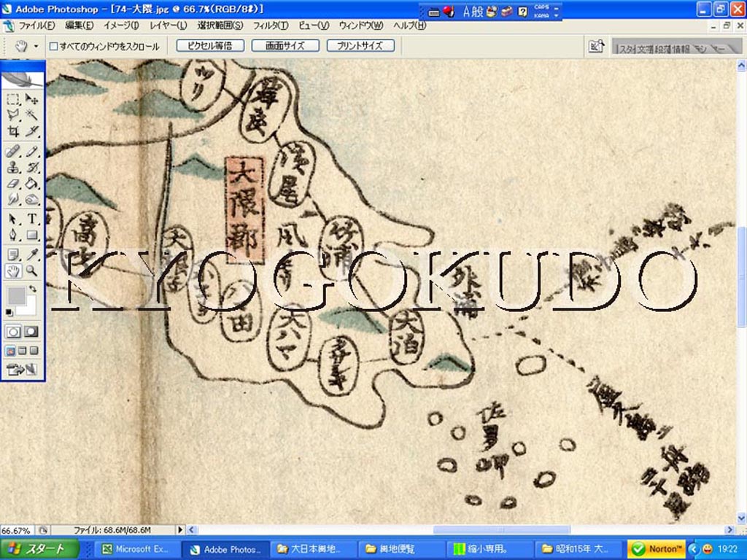
Task: Select the Eyedropper tool
Action: [31, 254]
